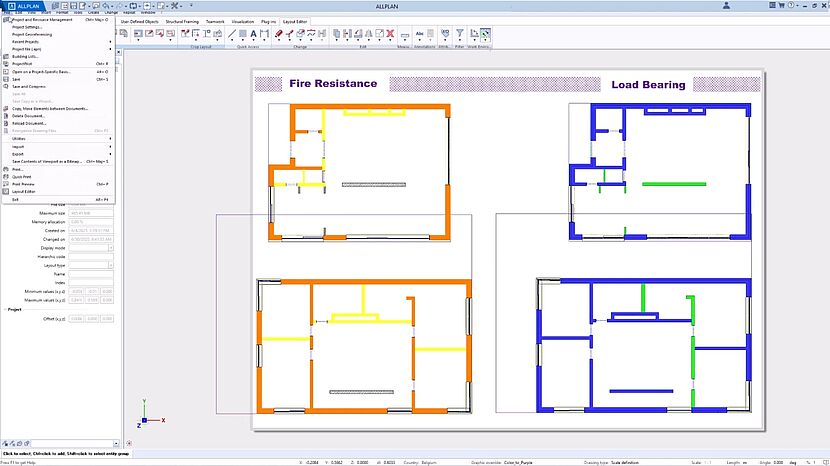
Task: Expand the Export submenu
Action: [18, 154]
